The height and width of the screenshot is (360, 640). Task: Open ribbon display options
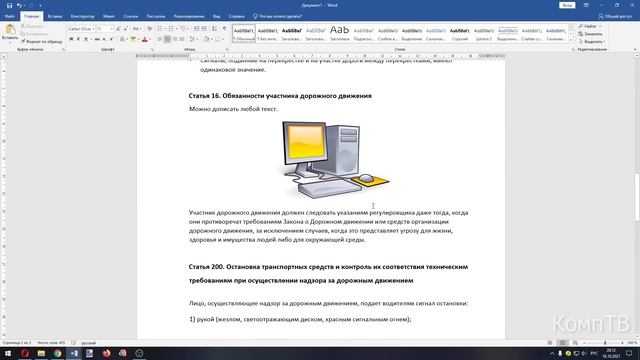[586, 5]
